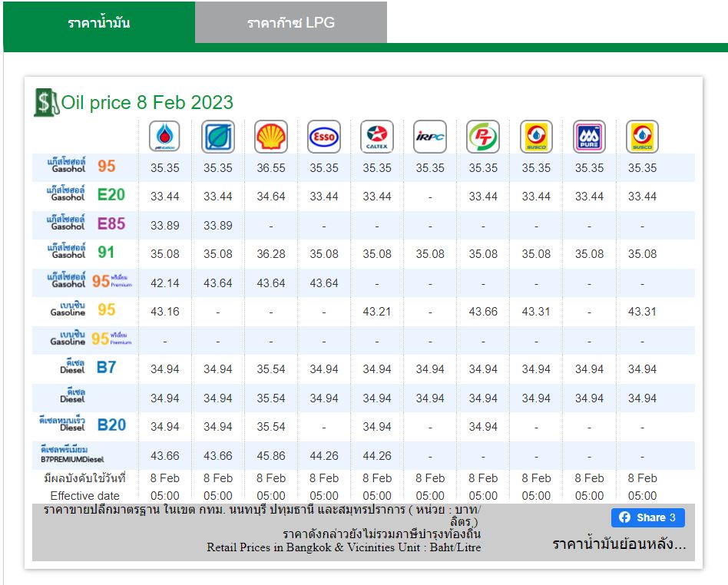This screenshot has width=728, height=585.
Task: Select the ราคาน้ำมัน tab
Action: pyautogui.click(x=99, y=22)
